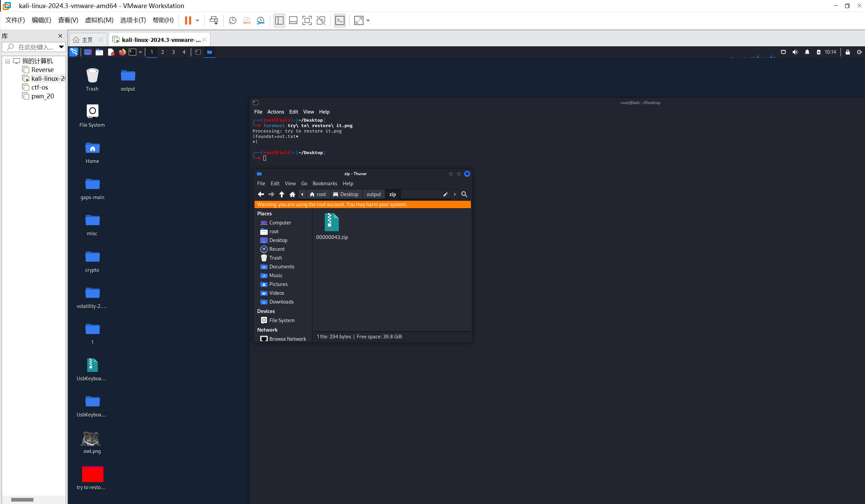Viewport: 865px width, 504px height.
Task: Lock the screen using the padlock icon
Action: 847,52
